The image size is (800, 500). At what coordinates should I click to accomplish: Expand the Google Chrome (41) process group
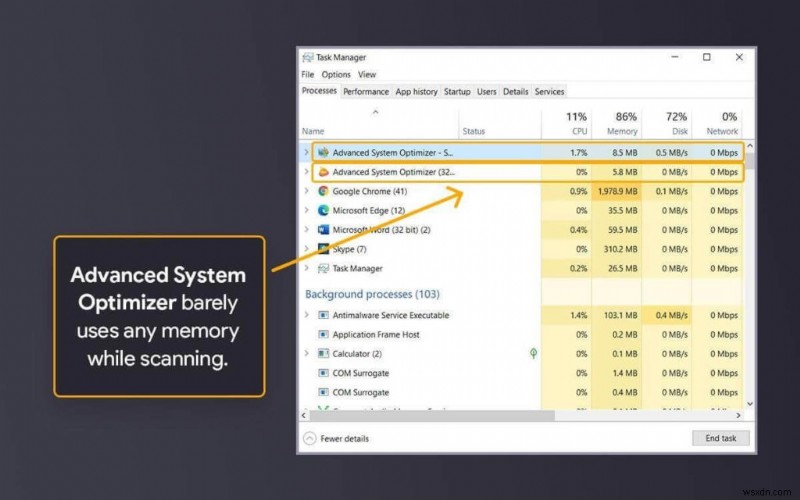coord(307,191)
